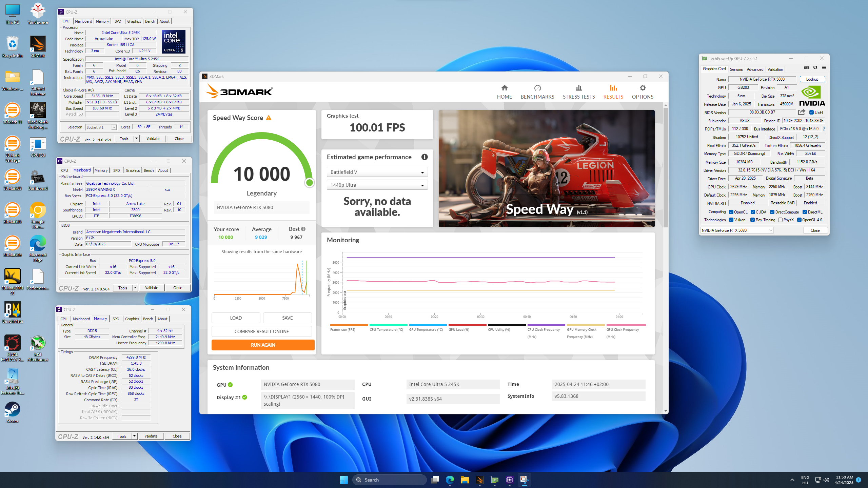Image resolution: width=868 pixels, height=488 pixels.
Task: Toggle Vulkan checkbox in GPU-Z
Action: click(731, 220)
